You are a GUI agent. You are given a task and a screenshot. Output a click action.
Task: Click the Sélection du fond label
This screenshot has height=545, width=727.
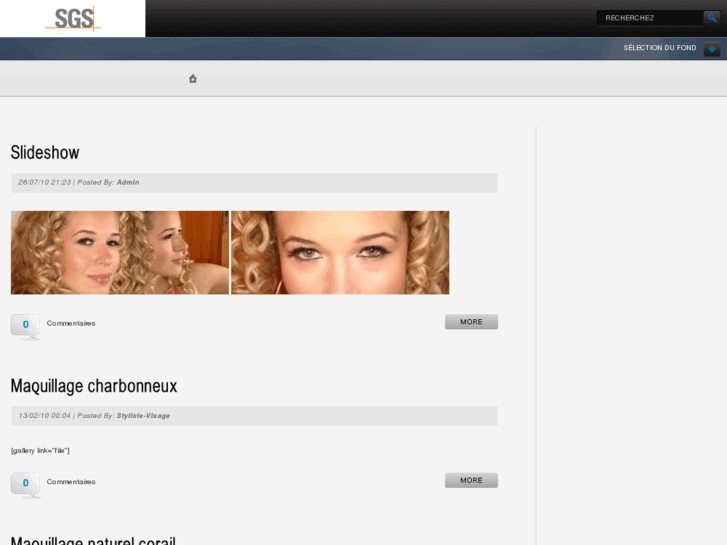660,48
